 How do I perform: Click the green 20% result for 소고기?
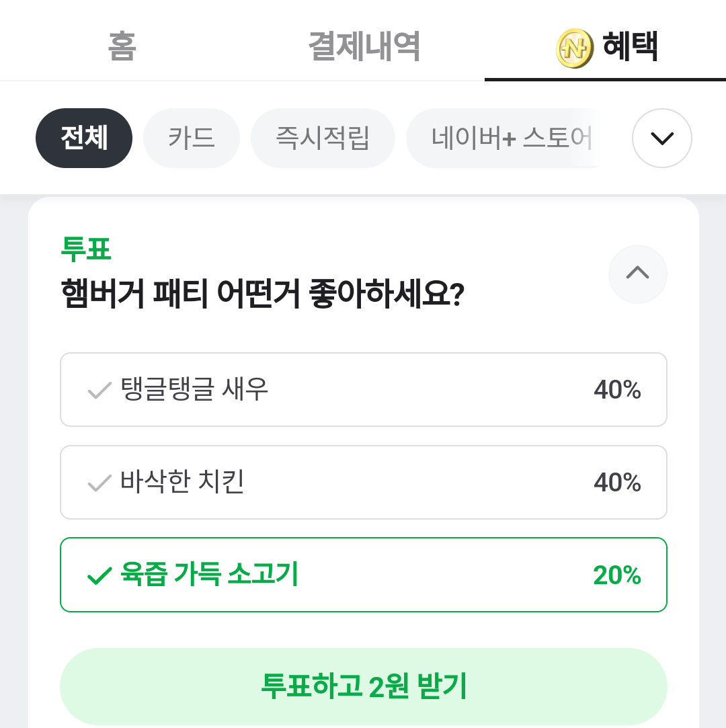pos(616,575)
